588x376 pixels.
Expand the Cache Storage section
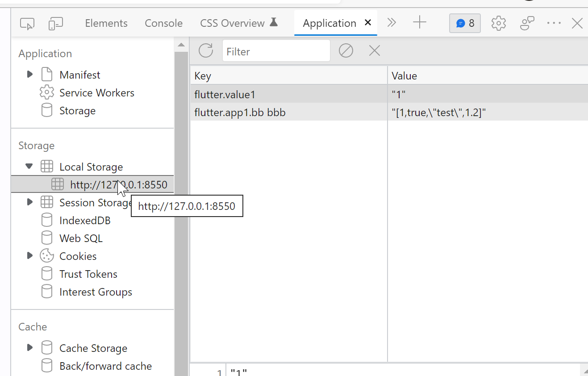coord(29,347)
